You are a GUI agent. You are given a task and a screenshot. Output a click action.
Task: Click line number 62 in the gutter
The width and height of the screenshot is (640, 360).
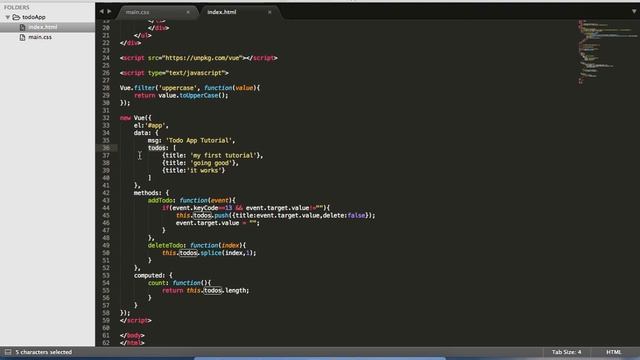[106, 343]
